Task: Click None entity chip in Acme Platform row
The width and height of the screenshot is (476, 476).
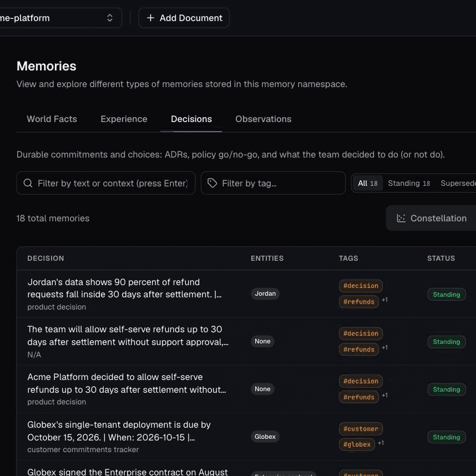Action: click(x=262, y=389)
